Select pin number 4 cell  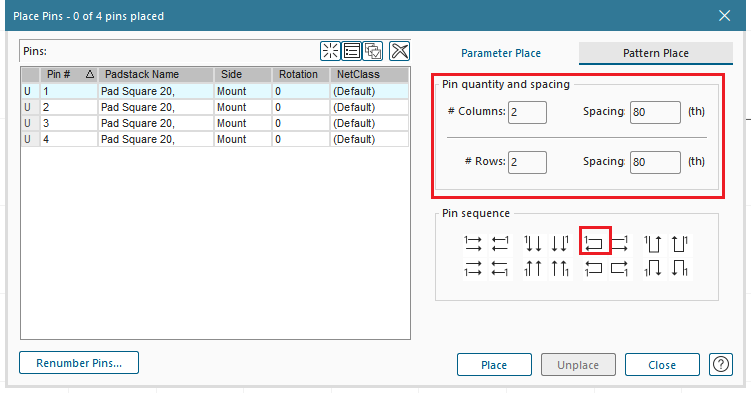[69, 139]
